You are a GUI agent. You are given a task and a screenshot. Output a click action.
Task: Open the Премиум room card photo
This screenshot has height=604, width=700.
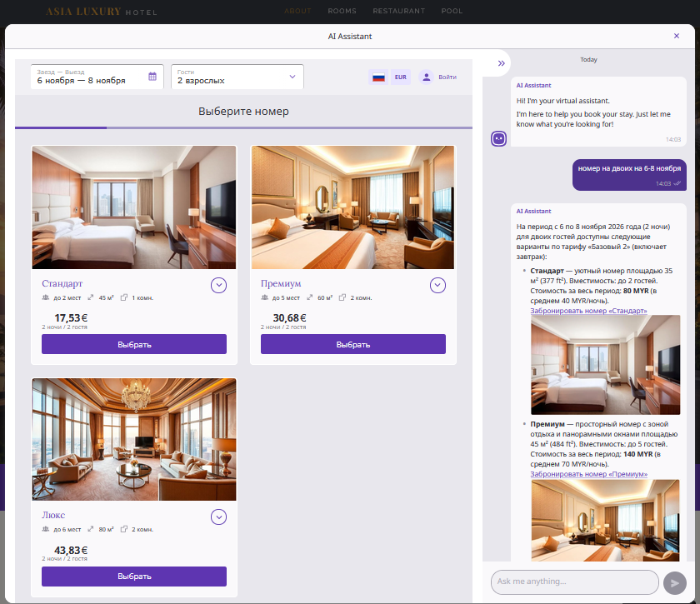(x=353, y=207)
